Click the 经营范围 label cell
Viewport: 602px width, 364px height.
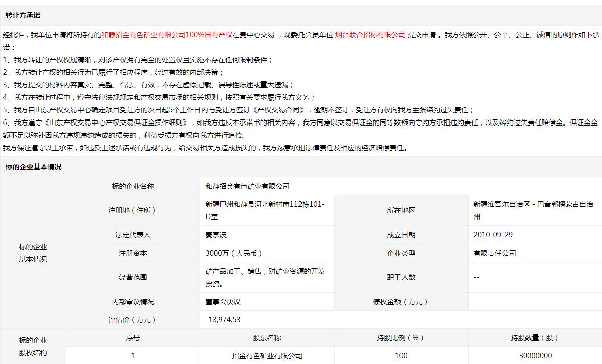133,277
